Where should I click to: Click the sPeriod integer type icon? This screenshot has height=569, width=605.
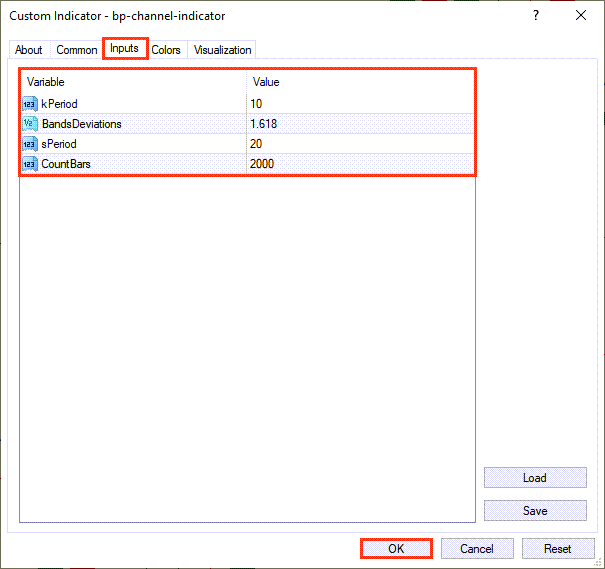coord(29,144)
